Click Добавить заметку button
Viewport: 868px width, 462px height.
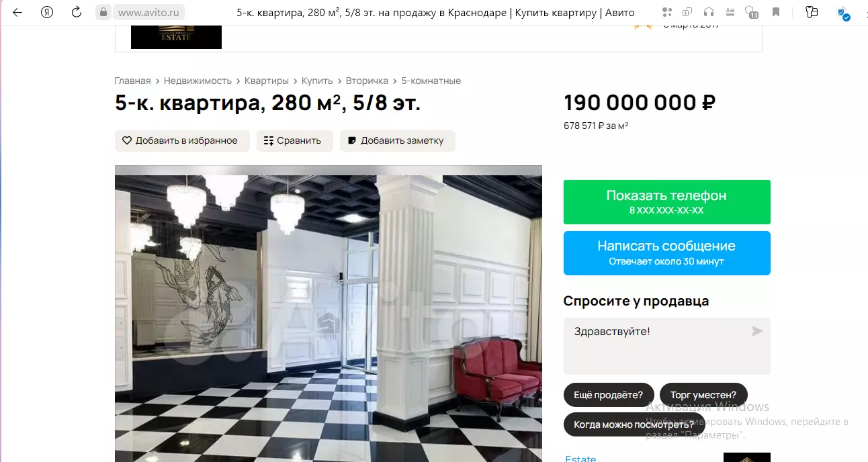398,141
